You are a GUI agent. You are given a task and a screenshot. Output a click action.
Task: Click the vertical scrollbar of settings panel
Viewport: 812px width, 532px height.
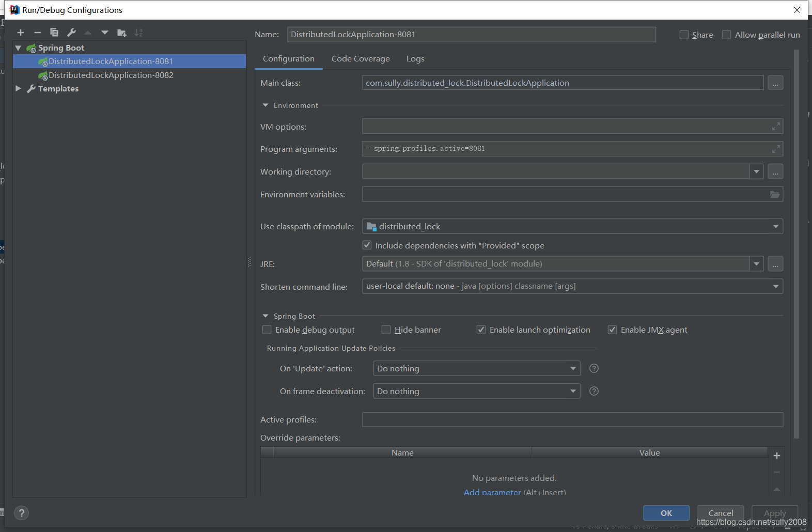797,244
